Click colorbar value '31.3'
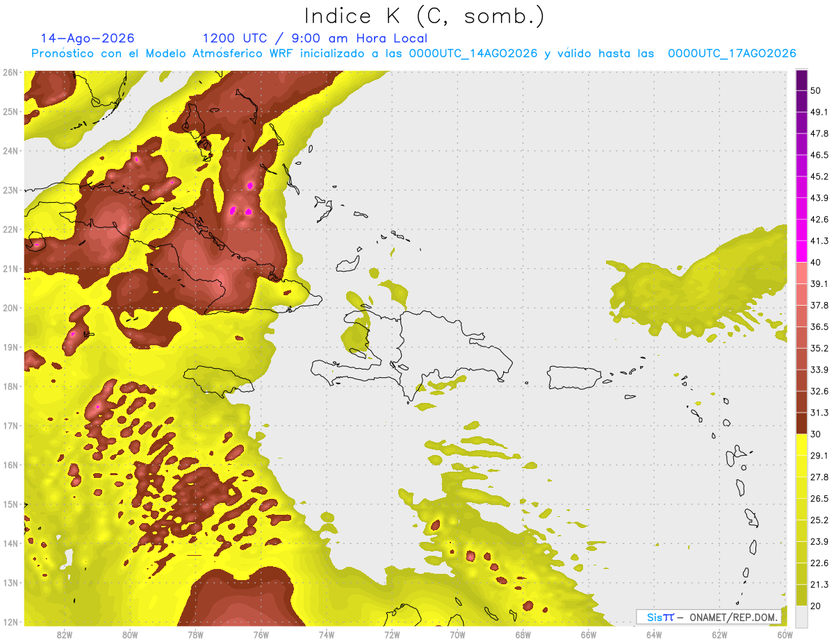834x644 pixels. pos(819,413)
